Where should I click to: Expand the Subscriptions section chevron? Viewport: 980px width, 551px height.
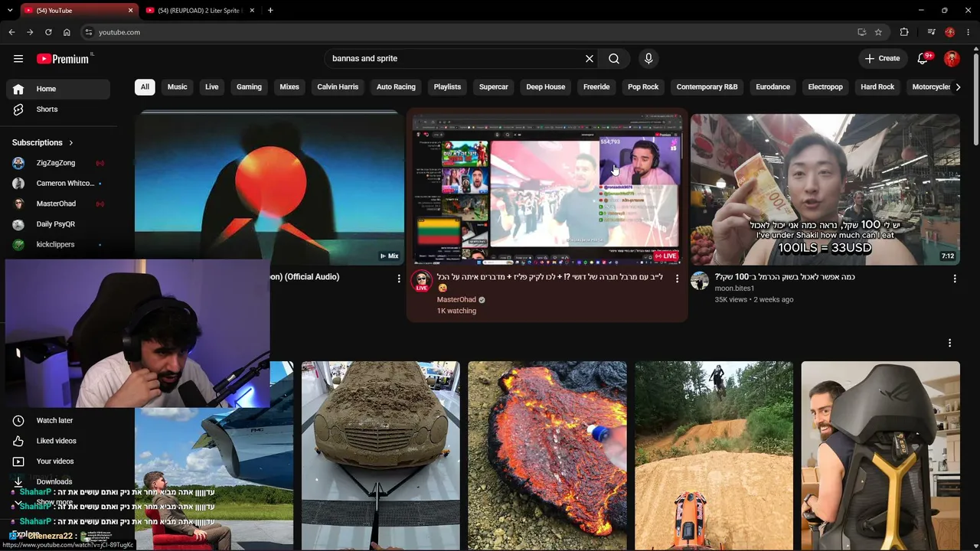coord(71,142)
